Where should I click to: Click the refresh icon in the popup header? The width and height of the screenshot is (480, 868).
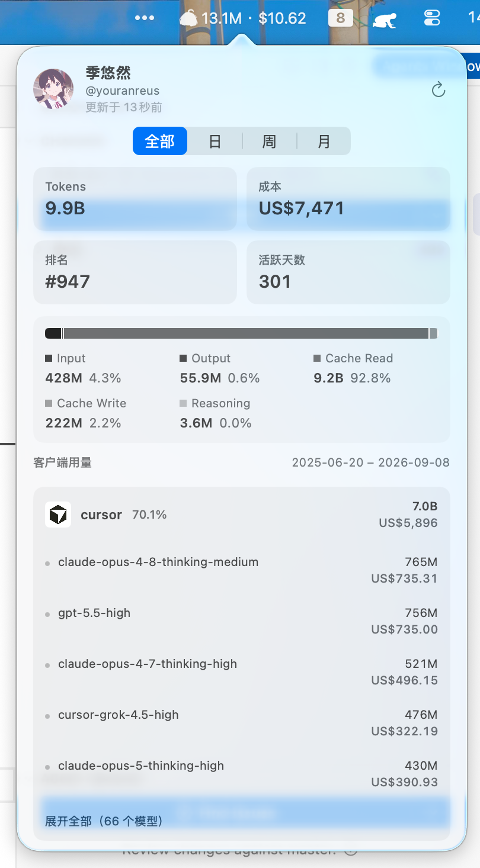click(438, 90)
